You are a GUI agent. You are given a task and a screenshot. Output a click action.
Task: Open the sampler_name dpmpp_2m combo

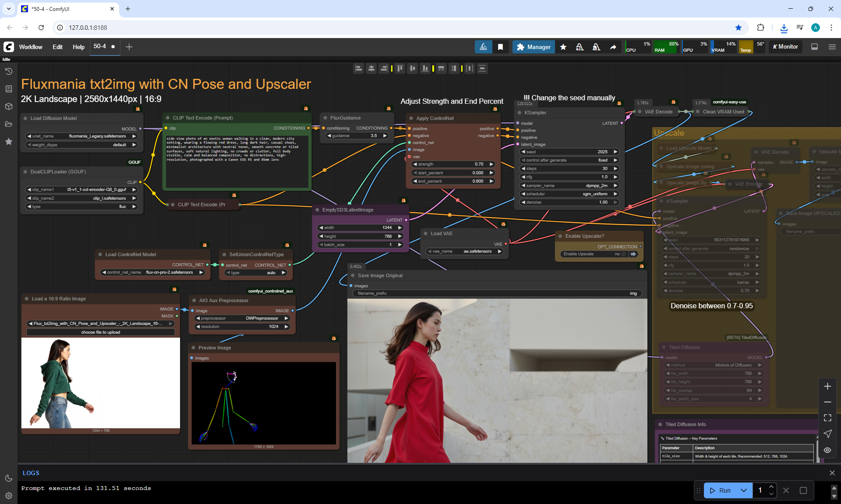pyautogui.click(x=569, y=186)
